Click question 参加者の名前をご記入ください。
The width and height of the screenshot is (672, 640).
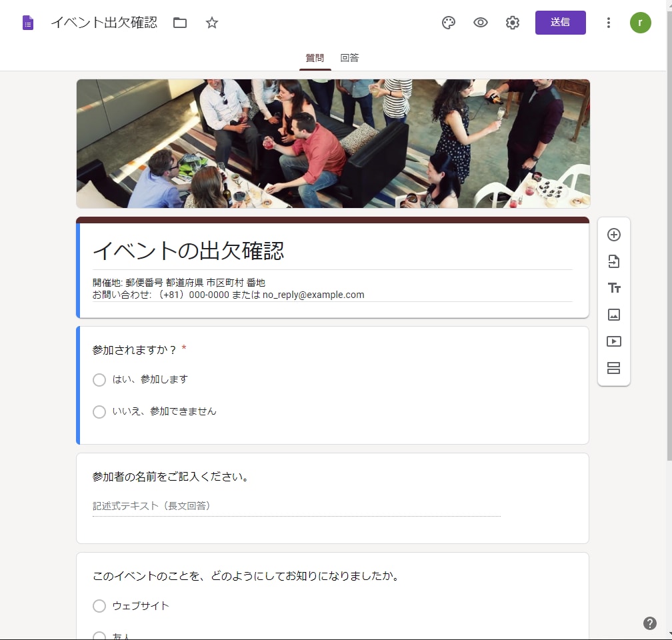click(171, 477)
